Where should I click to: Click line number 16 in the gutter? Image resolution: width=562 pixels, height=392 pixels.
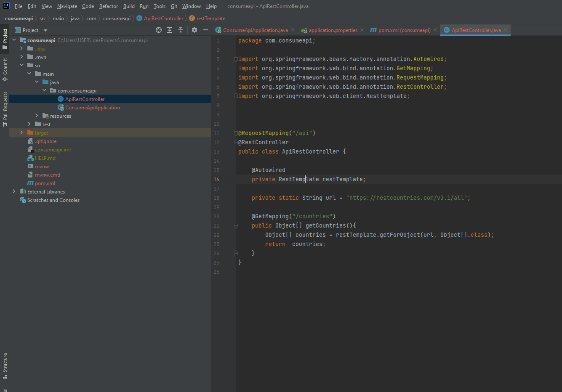(x=216, y=179)
